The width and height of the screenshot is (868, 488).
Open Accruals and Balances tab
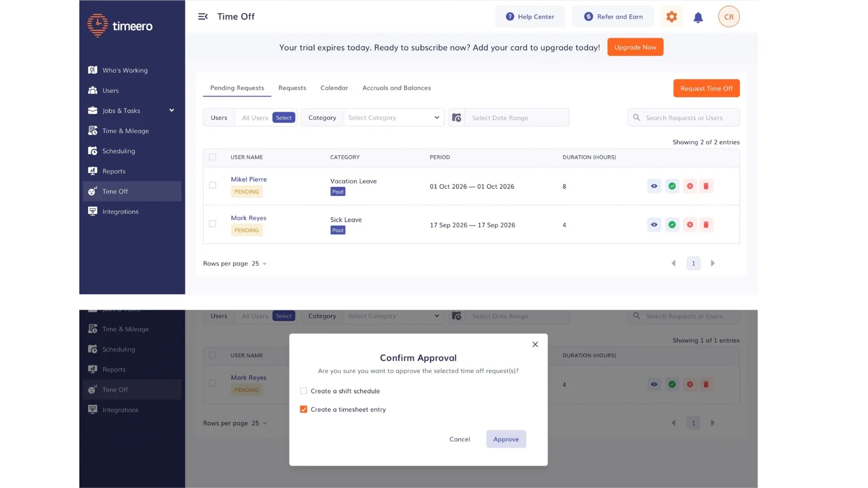(397, 88)
